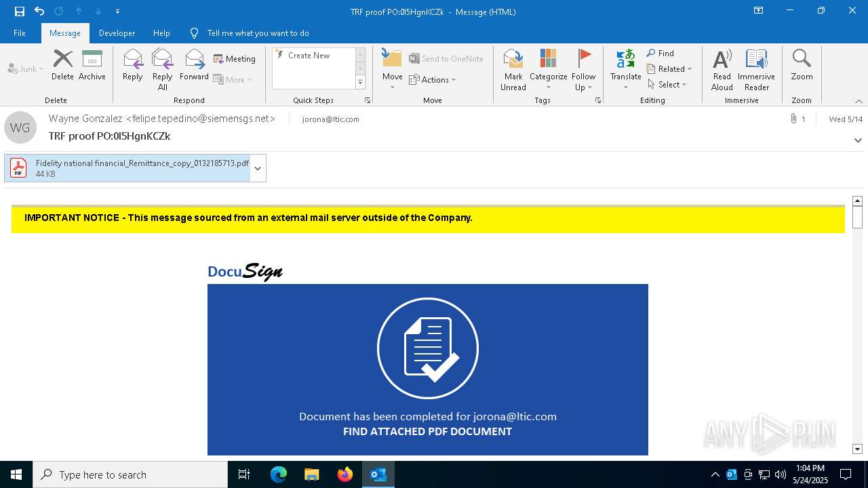
Task: Open Task View on the taskbar
Action: point(244,474)
